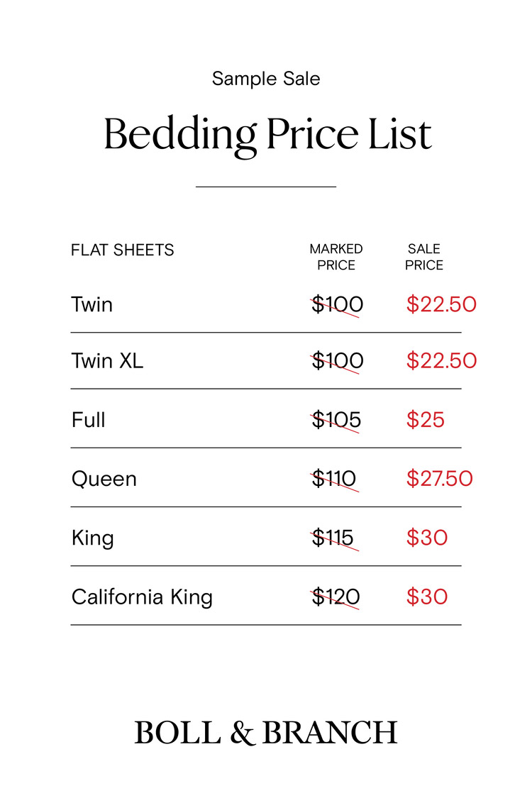532x798 pixels.
Task: Click the Flat Sheets column header
Action: pyautogui.click(x=122, y=250)
